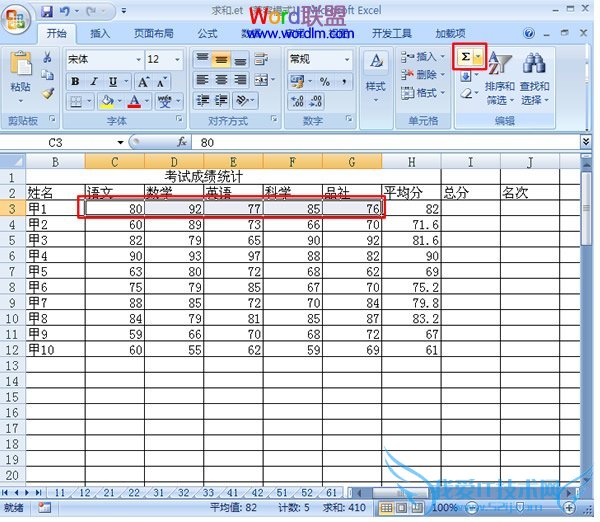Apply cell borders
The width and height of the screenshot is (600, 522).
point(76,101)
